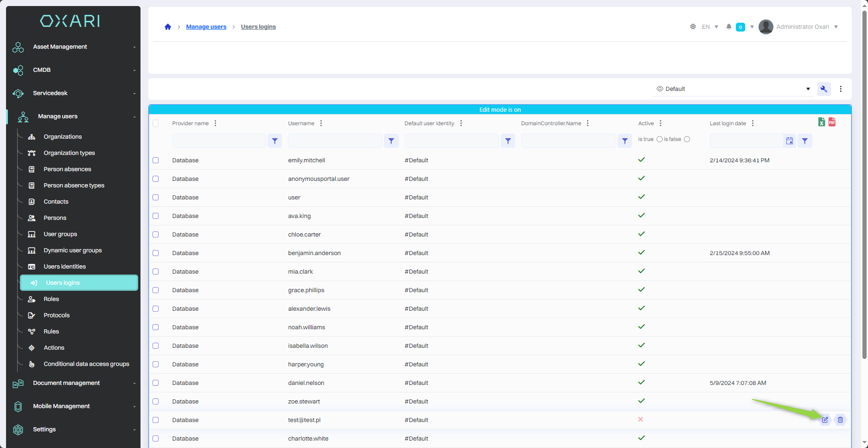Select the Active 'is true' radio button
Screen dimensions: 868x448
coord(659,139)
